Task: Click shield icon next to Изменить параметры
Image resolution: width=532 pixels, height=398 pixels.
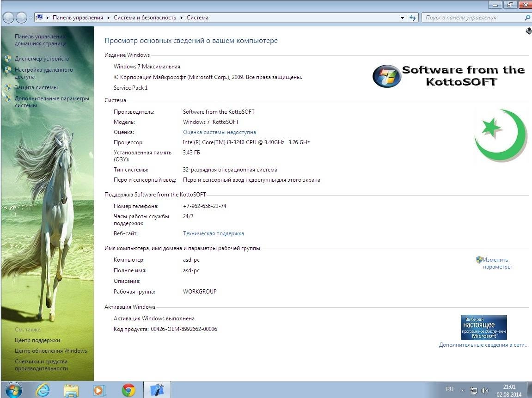Action: point(479,260)
